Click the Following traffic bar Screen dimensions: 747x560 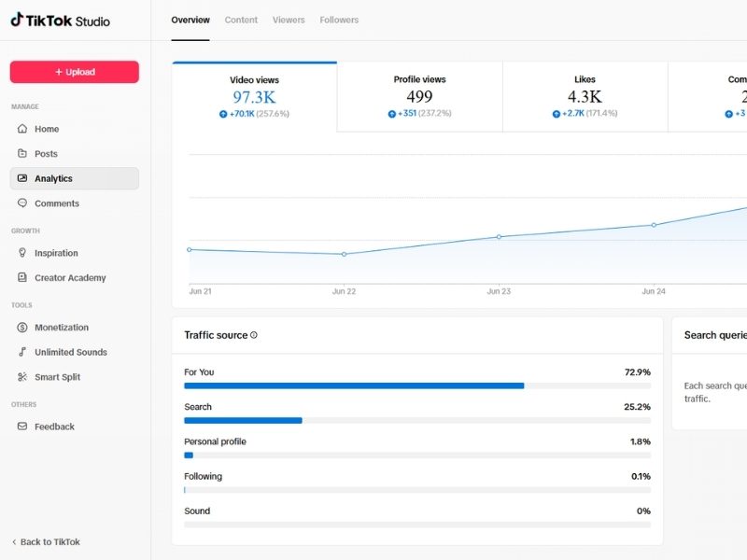[x=417, y=490]
